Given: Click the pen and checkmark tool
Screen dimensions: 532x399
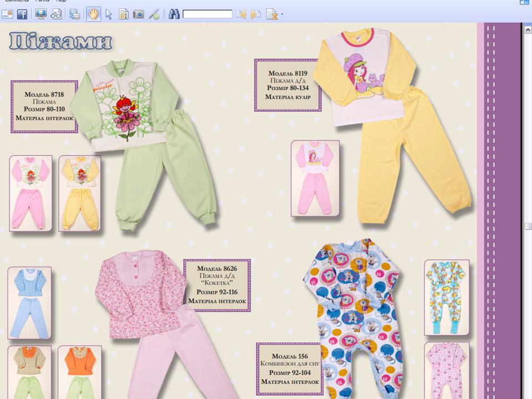Looking at the screenshot, I should point(155,14).
